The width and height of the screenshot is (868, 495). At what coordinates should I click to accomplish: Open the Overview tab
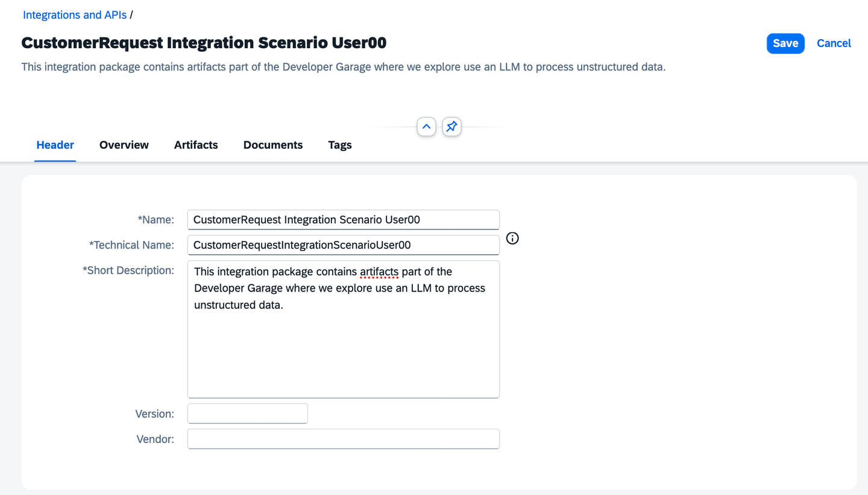click(x=124, y=145)
